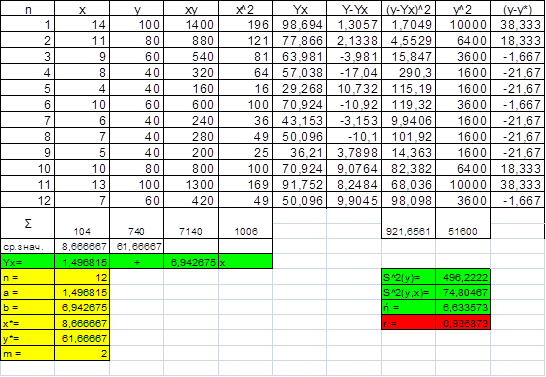
Task: Click the Σ summation label cell
Action: [28, 223]
